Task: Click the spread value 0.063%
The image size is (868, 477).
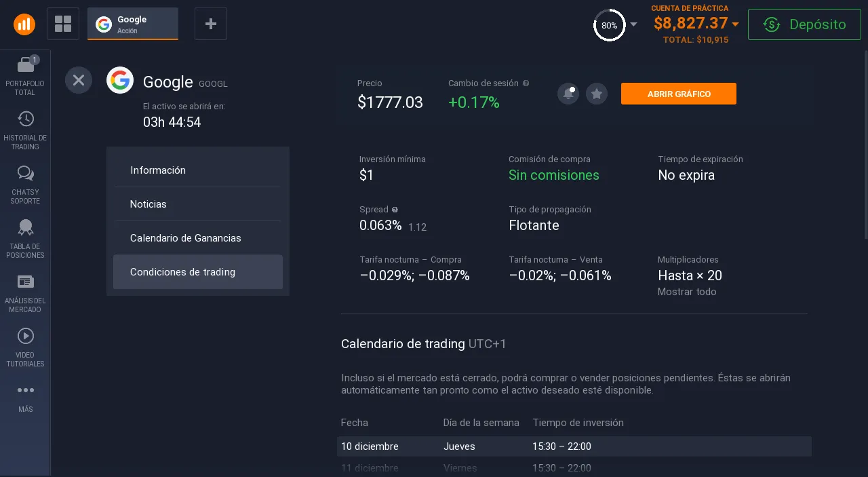Action: click(380, 225)
